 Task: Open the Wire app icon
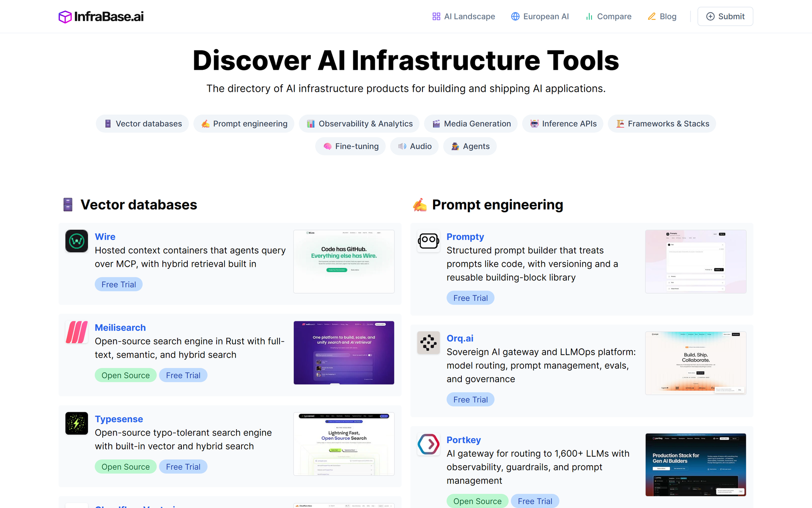pyautogui.click(x=77, y=241)
